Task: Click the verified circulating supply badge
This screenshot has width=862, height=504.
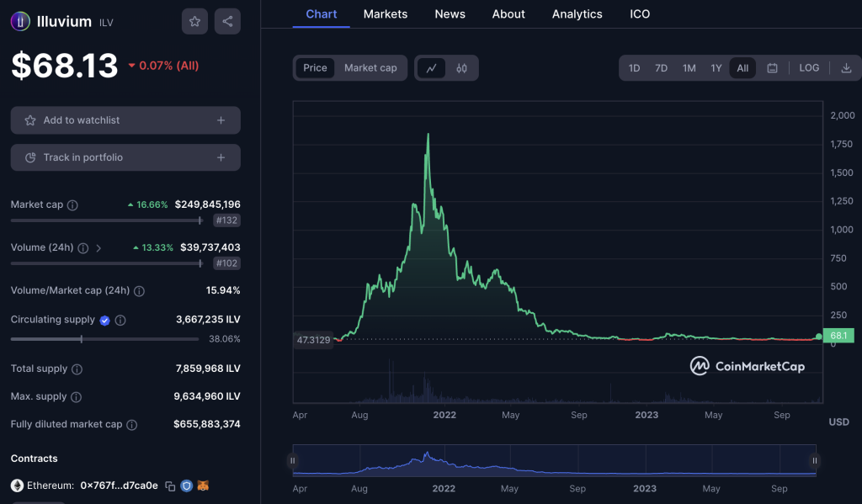Action: point(104,321)
